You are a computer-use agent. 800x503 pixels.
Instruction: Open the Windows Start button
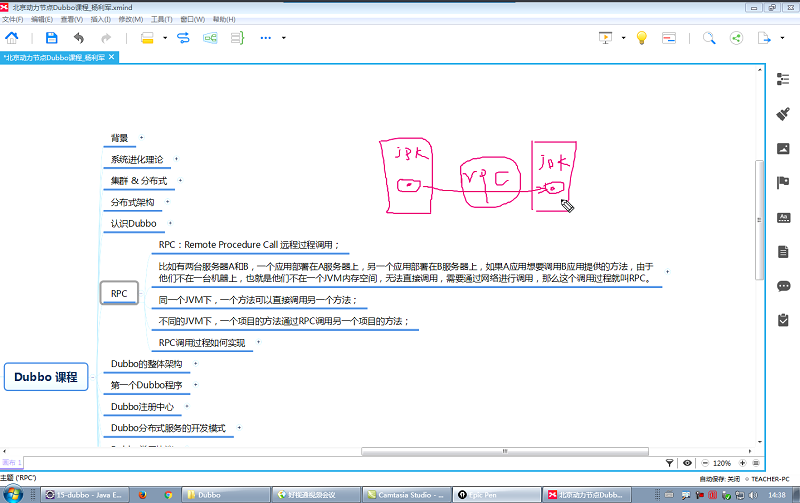(x=13, y=494)
